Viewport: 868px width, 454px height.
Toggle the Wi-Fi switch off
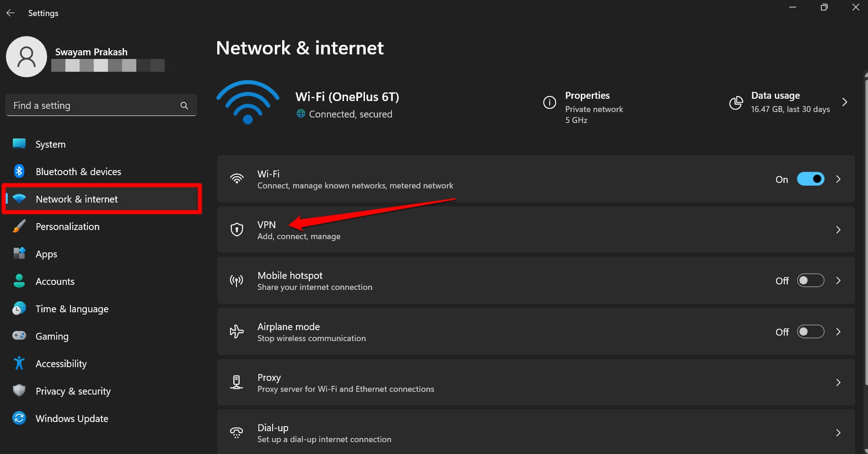click(x=810, y=179)
